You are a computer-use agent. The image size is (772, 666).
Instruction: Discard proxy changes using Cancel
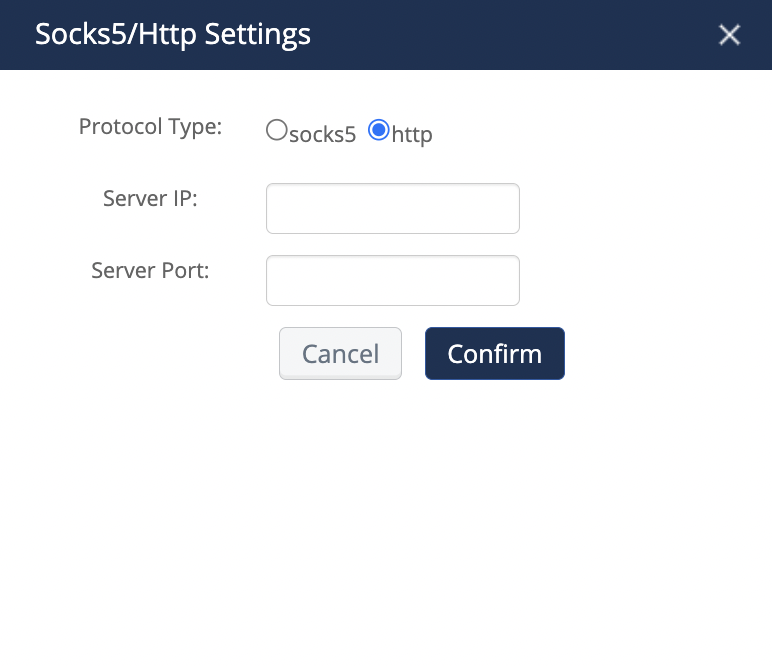pyautogui.click(x=340, y=354)
